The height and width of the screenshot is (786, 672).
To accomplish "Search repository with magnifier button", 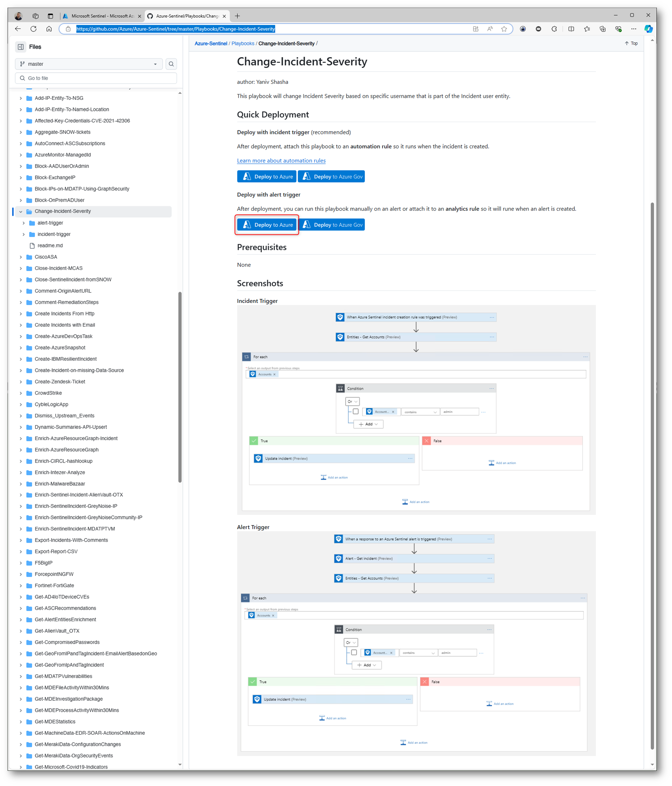I will (171, 64).
